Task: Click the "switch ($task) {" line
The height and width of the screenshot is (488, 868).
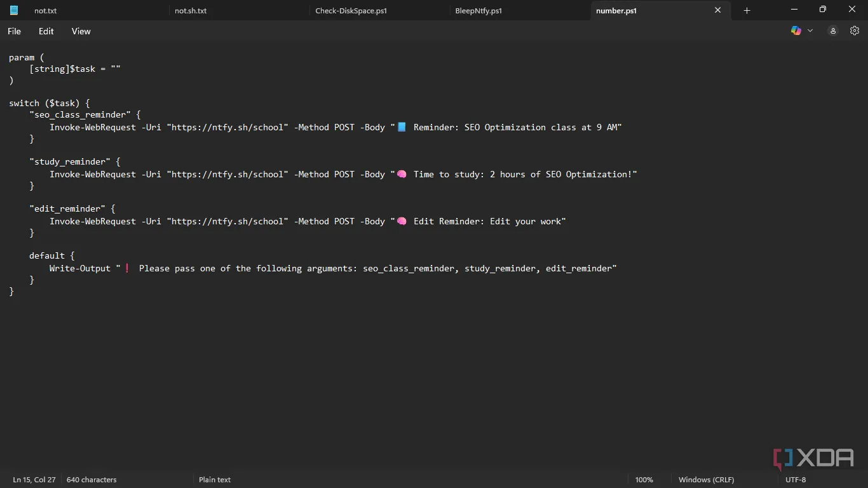Action: click(50, 103)
